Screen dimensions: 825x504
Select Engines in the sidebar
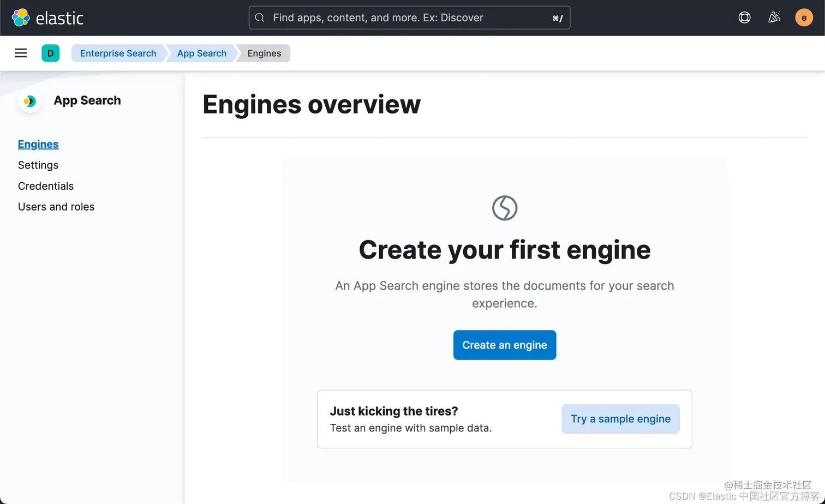tap(38, 144)
